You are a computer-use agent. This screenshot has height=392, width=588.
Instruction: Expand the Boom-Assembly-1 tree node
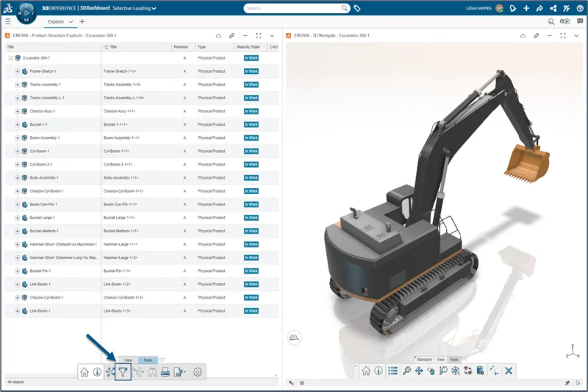click(18, 138)
